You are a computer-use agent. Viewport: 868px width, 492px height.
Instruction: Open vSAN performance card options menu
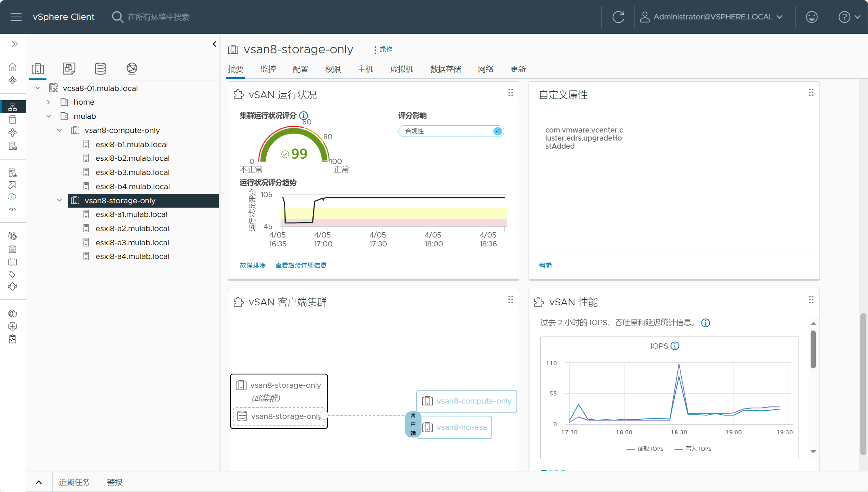(x=811, y=300)
